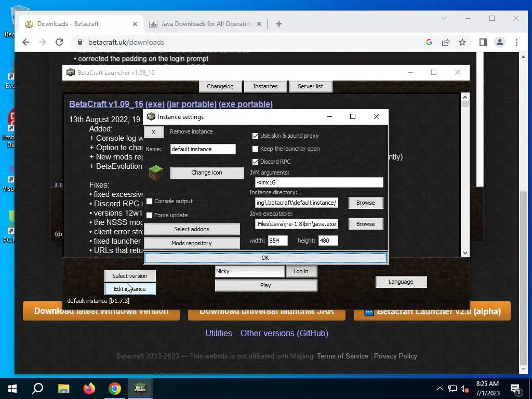Click the height value field
This screenshot has width=532, height=399.
[328, 241]
